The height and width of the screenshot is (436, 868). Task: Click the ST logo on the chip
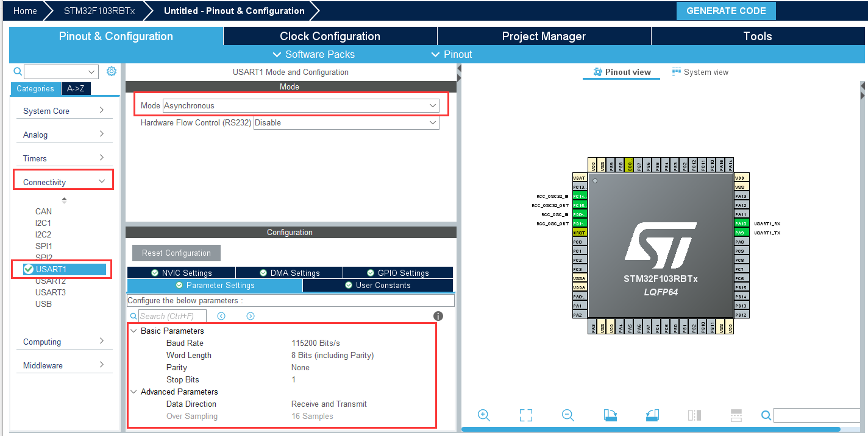[661, 245]
